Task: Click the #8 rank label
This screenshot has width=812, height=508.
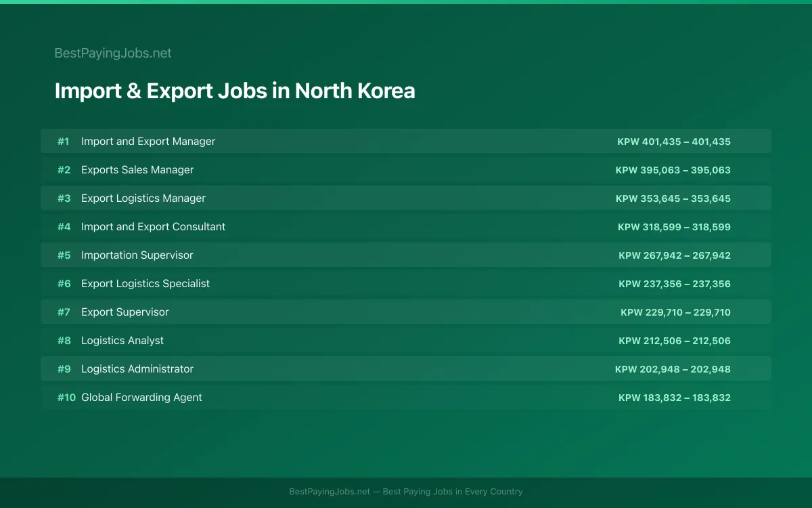Action: [x=64, y=341]
